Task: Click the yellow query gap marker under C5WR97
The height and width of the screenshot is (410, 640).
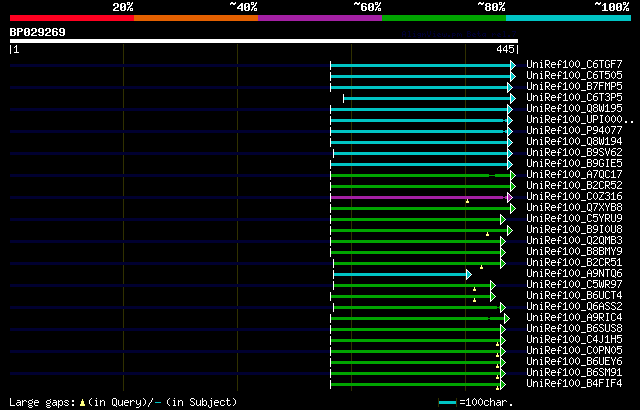Action: (x=474, y=289)
